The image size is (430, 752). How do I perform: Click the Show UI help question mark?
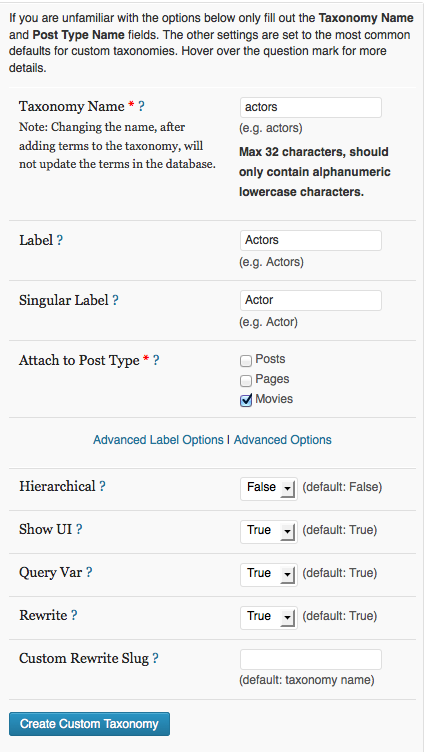coord(79,529)
